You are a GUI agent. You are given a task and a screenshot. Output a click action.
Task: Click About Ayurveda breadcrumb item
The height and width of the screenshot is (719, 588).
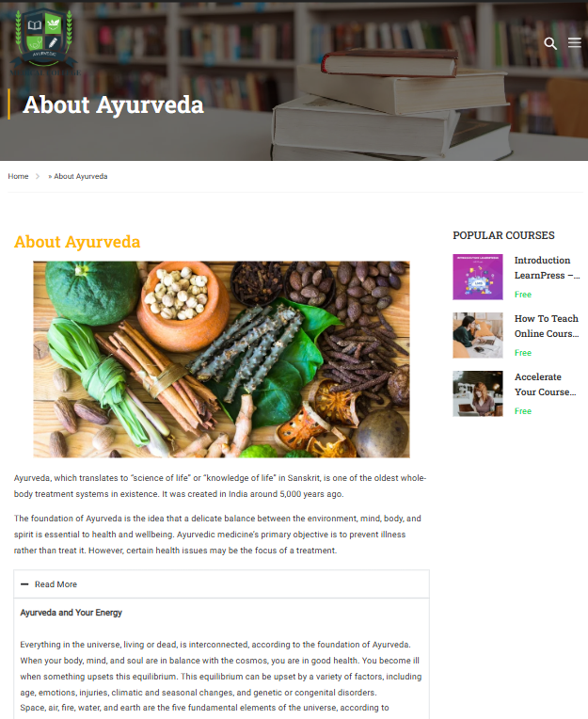point(78,177)
